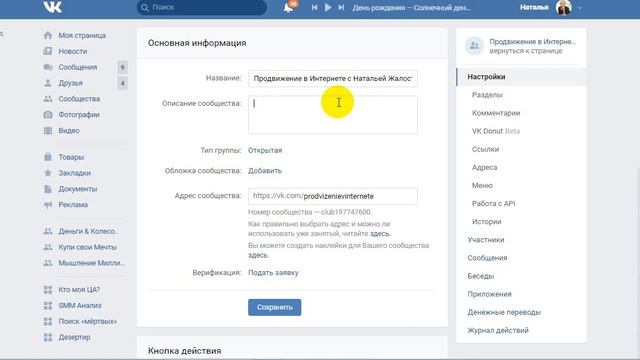Open the Разделы settings section

(487, 95)
